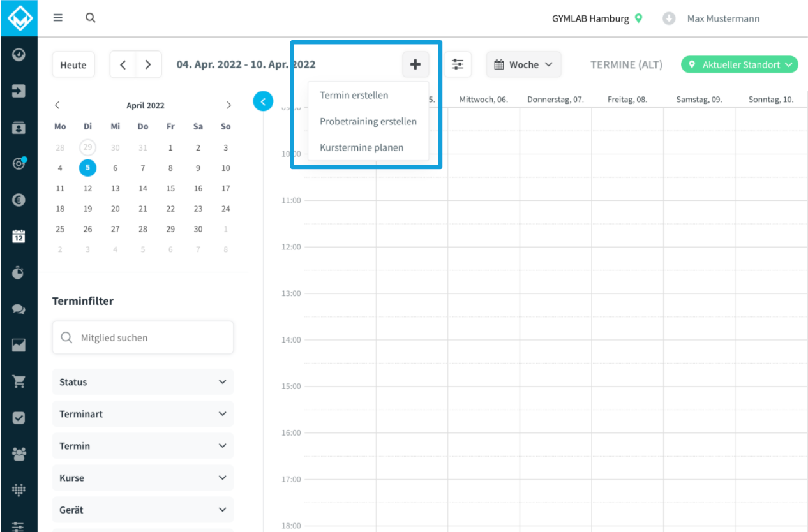
Task: Expand the Status filter
Action: (143, 382)
